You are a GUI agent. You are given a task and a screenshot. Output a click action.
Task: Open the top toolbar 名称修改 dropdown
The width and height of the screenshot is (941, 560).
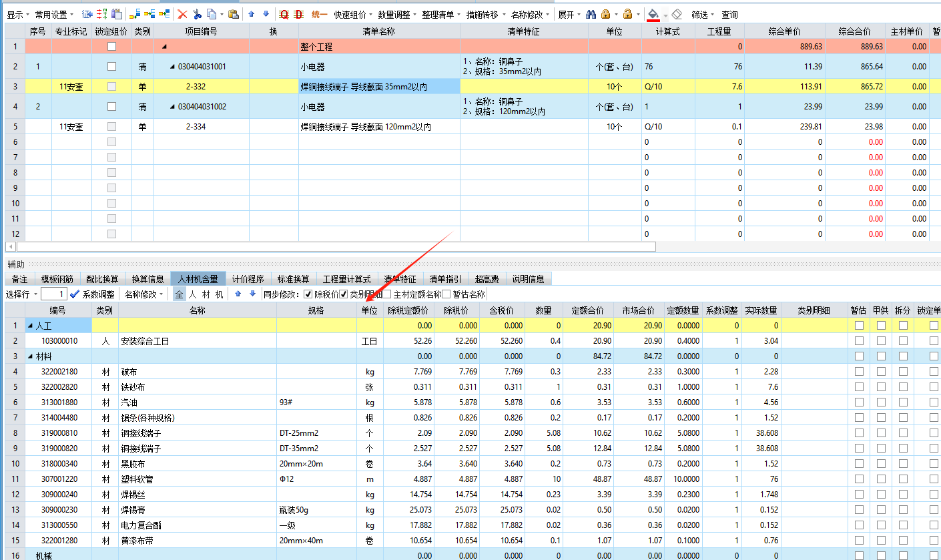(531, 14)
